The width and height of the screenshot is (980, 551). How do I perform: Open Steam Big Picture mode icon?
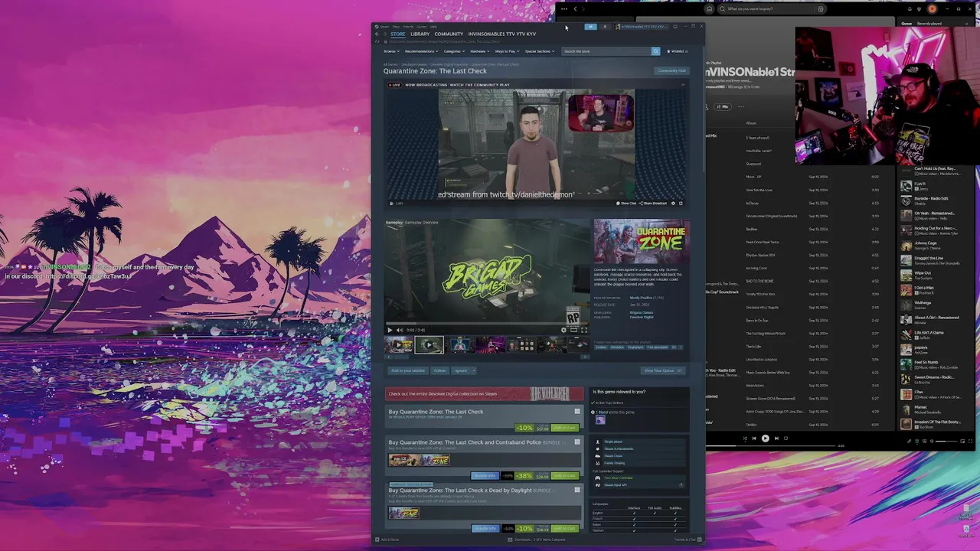(675, 27)
